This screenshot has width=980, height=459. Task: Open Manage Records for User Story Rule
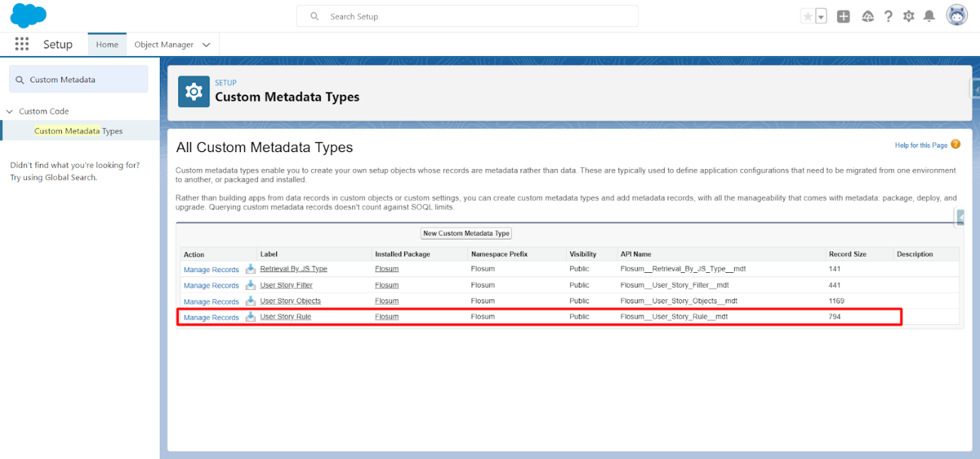click(x=211, y=318)
